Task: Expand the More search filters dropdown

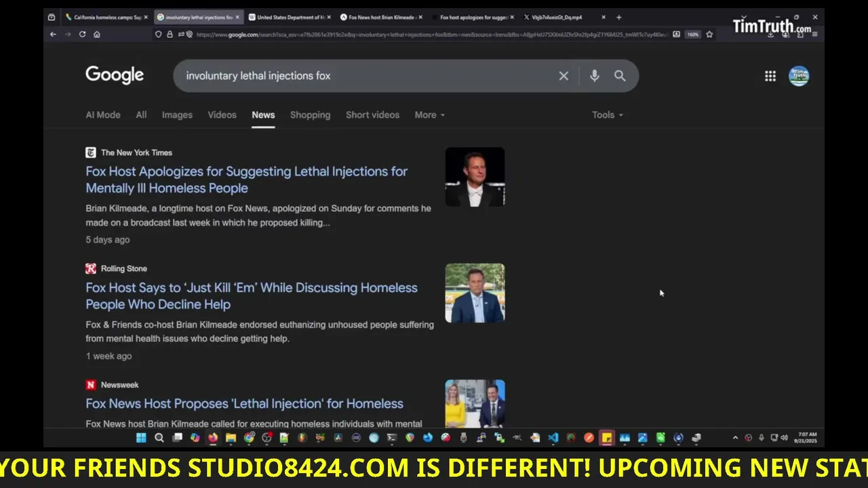Action: point(430,115)
